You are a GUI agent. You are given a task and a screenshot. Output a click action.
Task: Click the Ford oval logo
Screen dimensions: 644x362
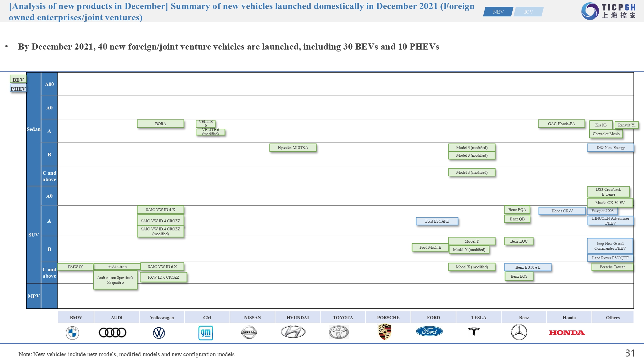[x=430, y=331]
